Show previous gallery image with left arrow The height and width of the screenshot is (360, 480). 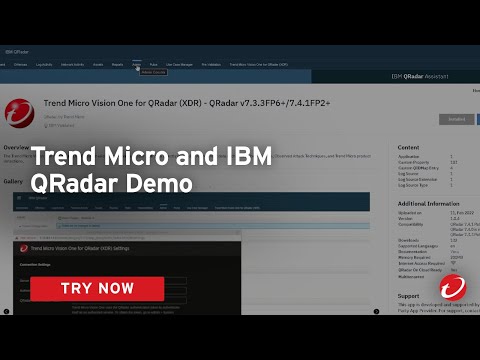(6, 311)
